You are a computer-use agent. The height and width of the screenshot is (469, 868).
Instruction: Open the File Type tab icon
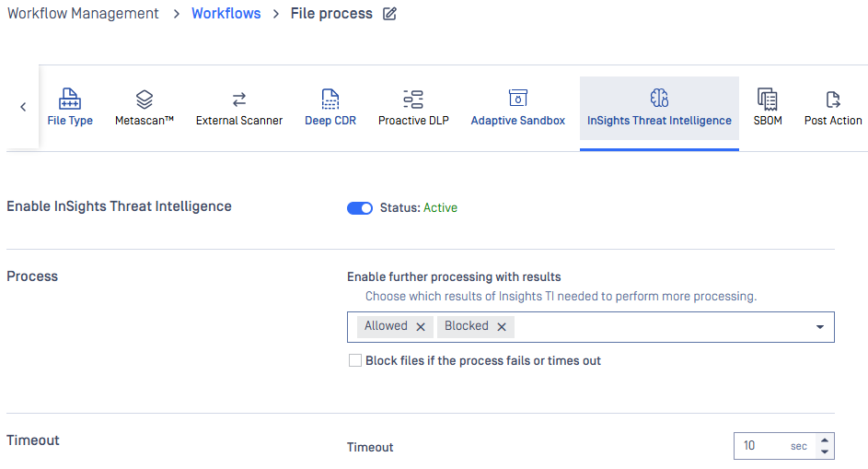(x=70, y=99)
